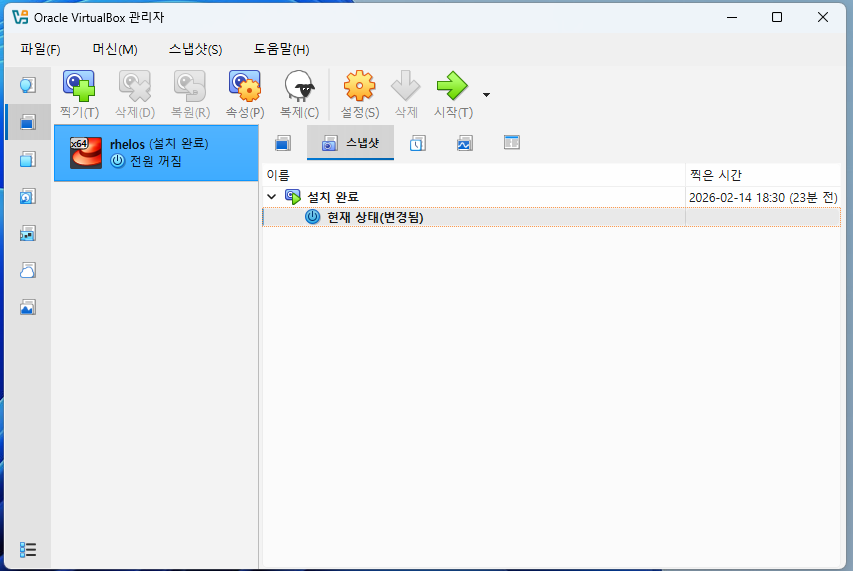Open the 도움말(H) help menu

pyautogui.click(x=281, y=49)
